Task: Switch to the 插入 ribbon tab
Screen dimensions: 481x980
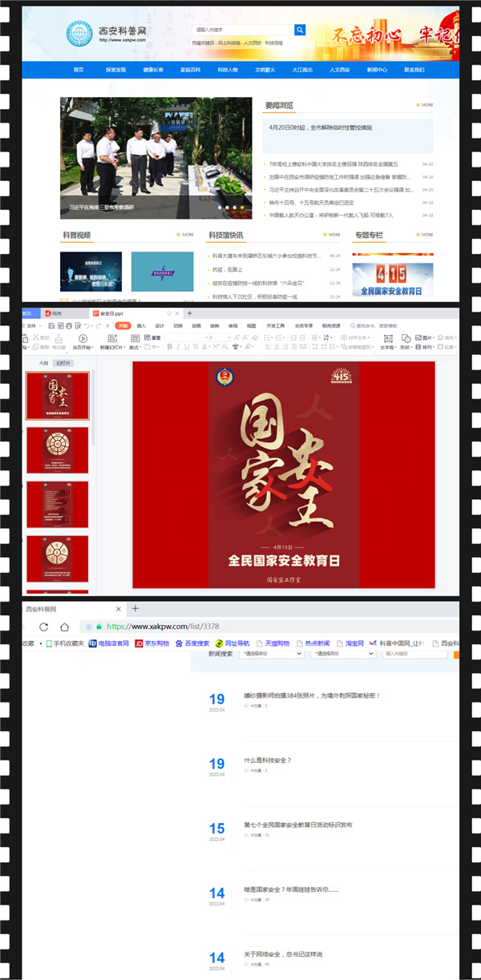Action: coord(141,326)
